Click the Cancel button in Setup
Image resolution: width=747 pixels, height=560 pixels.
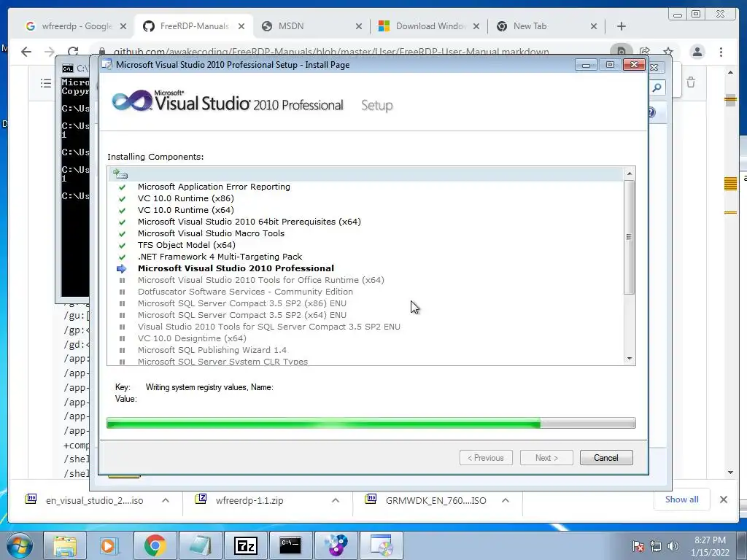[606, 458]
